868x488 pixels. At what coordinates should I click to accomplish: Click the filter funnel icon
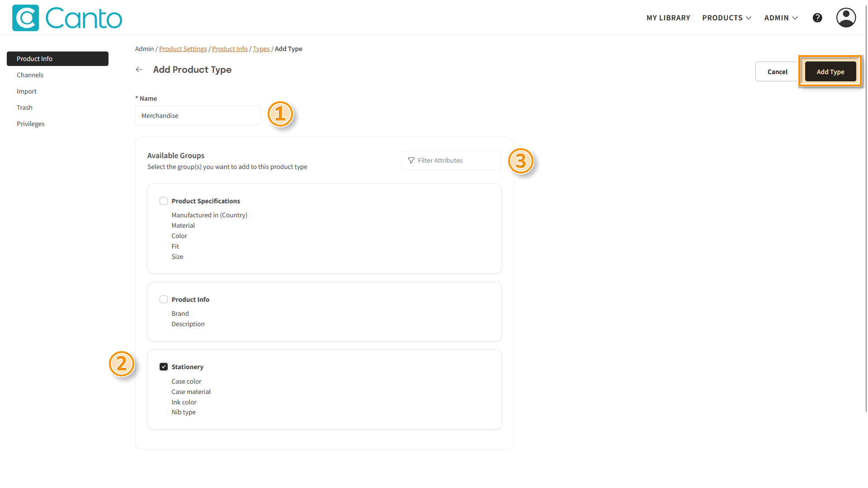click(411, 160)
